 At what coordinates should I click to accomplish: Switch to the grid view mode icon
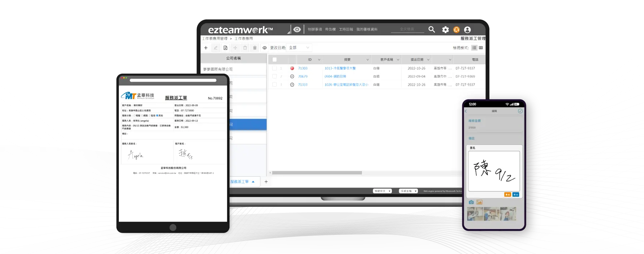point(481,48)
